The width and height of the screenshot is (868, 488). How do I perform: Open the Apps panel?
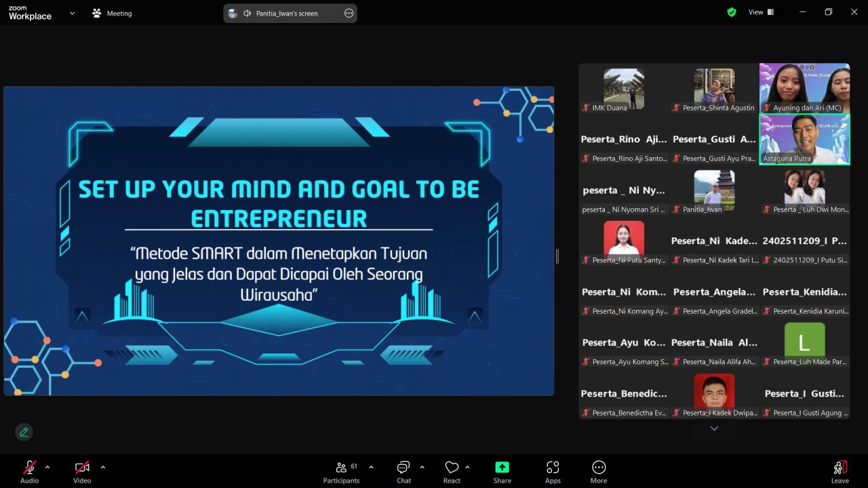(x=553, y=472)
